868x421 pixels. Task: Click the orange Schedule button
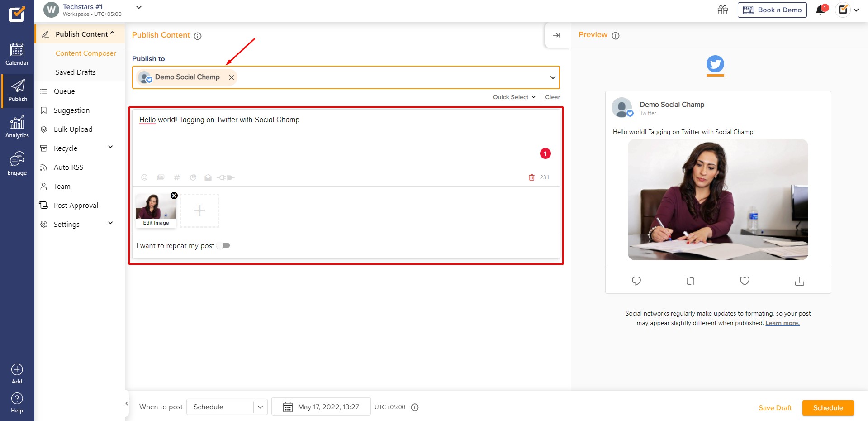[828, 408]
